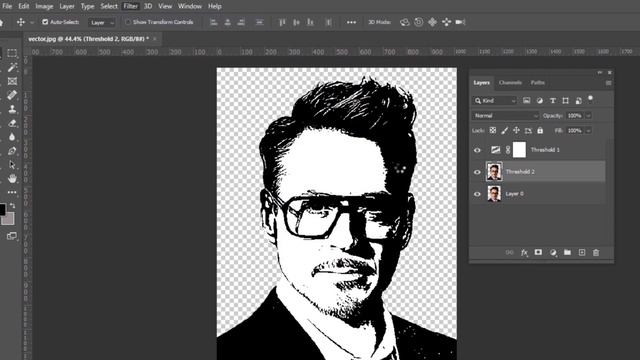Open the Auto-Select Layer dropdown
This screenshot has width=640, height=360.
(102, 22)
